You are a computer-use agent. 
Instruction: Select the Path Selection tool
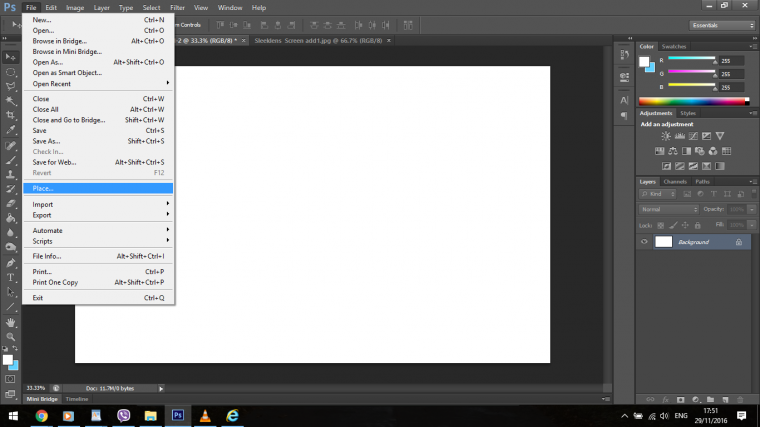point(11,292)
